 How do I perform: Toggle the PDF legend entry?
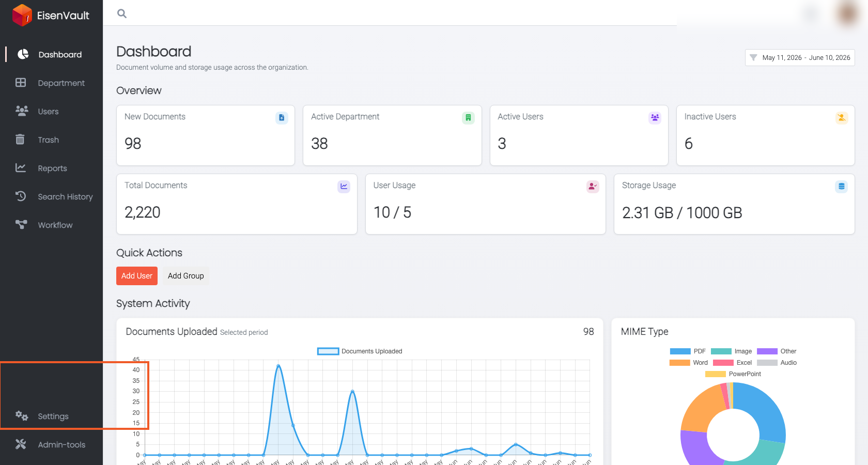tap(687, 351)
